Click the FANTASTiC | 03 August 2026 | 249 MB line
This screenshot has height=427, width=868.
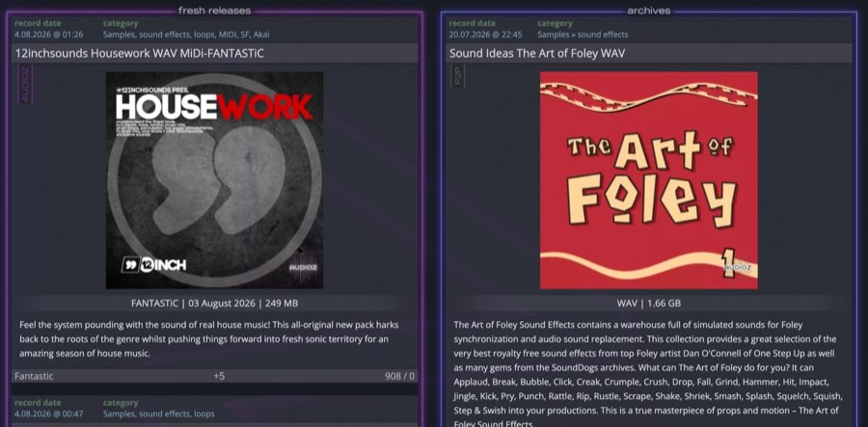[x=214, y=304]
